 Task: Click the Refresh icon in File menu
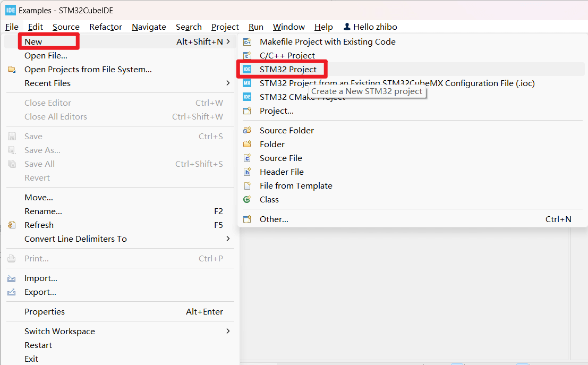12,225
